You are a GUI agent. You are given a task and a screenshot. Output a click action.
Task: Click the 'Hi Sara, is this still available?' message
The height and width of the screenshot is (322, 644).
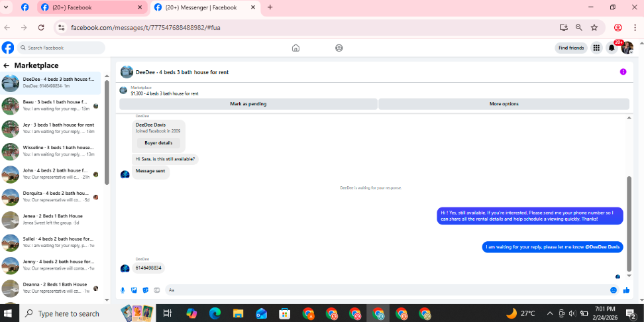(x=165, y=160)
